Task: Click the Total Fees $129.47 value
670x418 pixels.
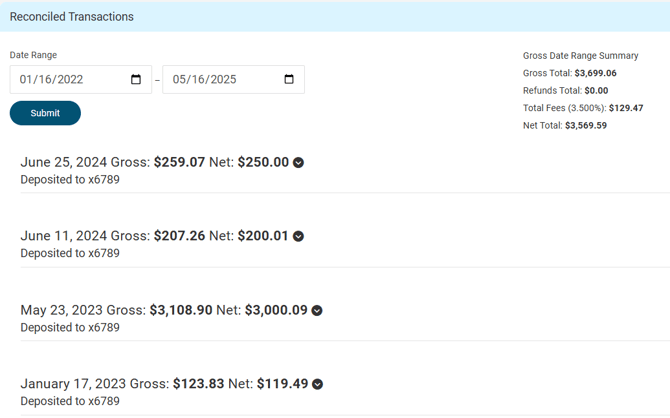Action: coord(626,108)
